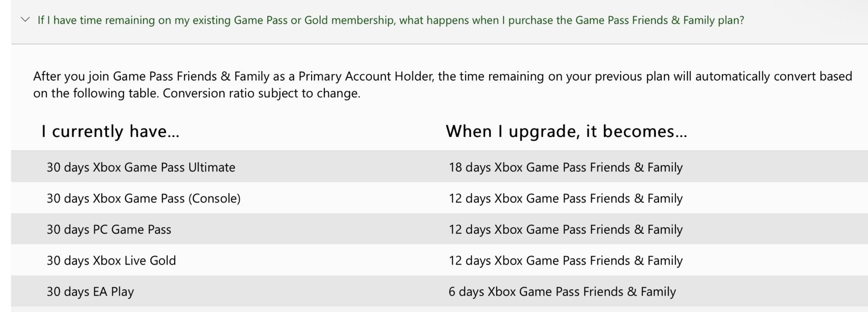
Task: Select the 30 days EA Play cell
Action: (90, 292)
